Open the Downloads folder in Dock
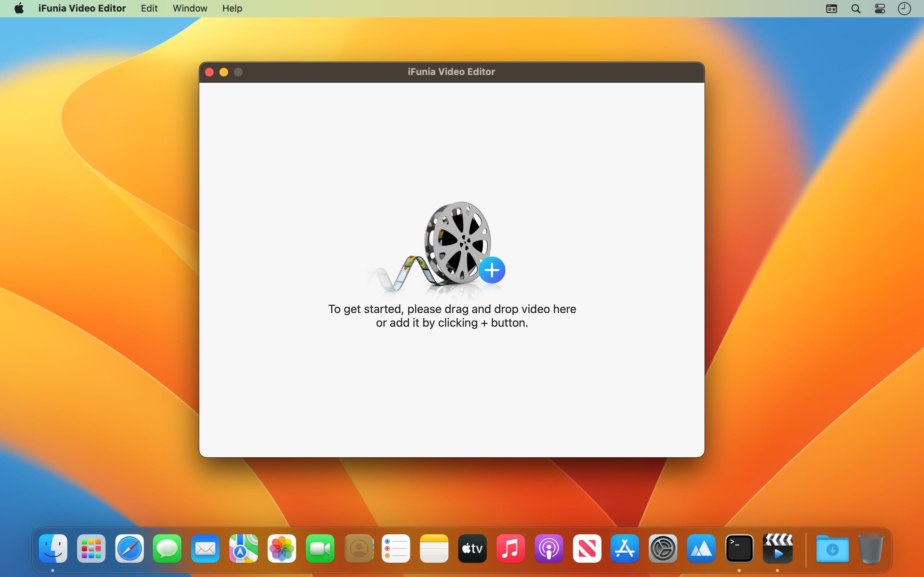The height and width of the screenshot is (577, 924). pyautogui.click(x=832, y=549)
